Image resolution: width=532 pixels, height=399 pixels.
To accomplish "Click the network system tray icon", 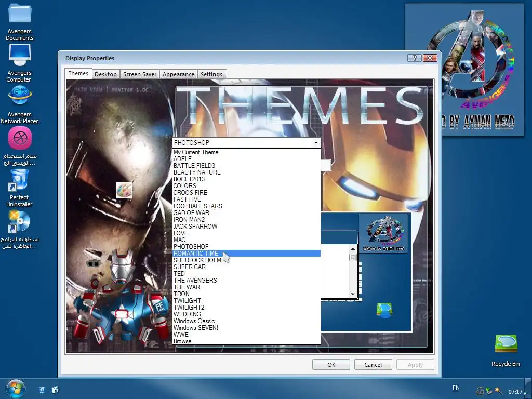I will [x=480, y=391].
